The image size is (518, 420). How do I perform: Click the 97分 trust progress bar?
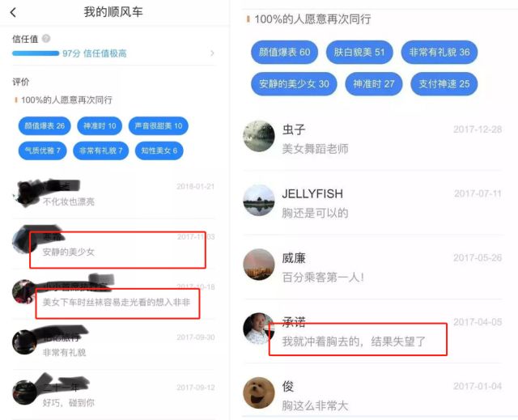coord(36,53)
